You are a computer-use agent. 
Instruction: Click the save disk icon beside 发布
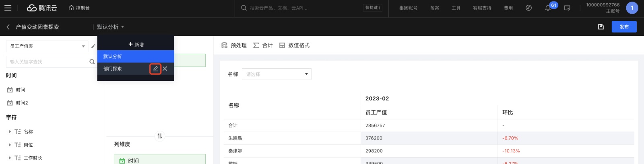601,27
